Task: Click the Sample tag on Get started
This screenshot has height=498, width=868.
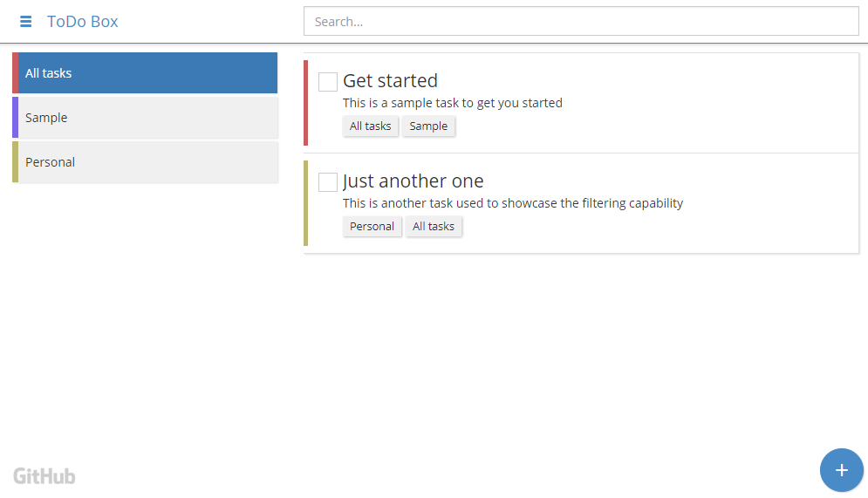Action: coord(428,126)
